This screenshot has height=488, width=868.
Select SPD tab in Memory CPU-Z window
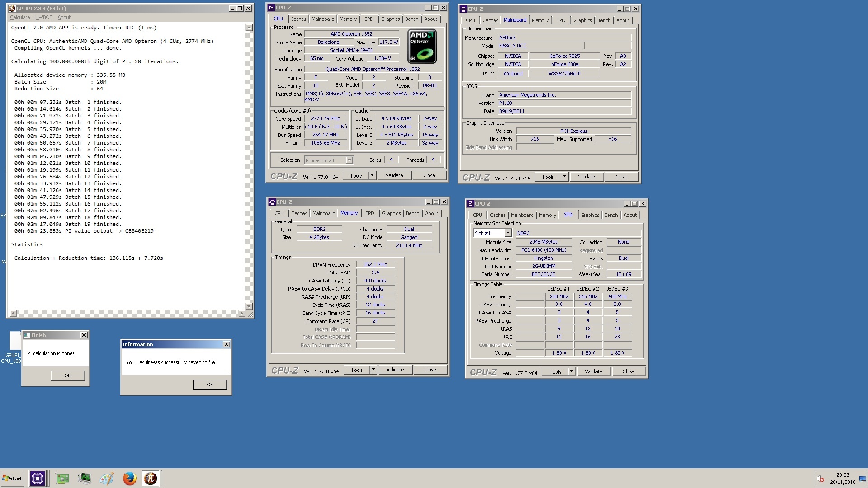click(369, 213)
